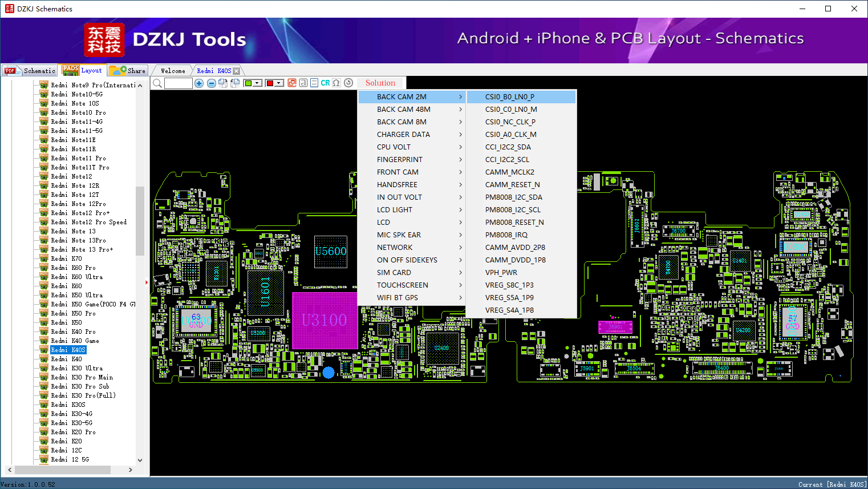Click the right arrow of the horizontal scrollbar
The image size is (868, 489).
(x=131, y=470)
